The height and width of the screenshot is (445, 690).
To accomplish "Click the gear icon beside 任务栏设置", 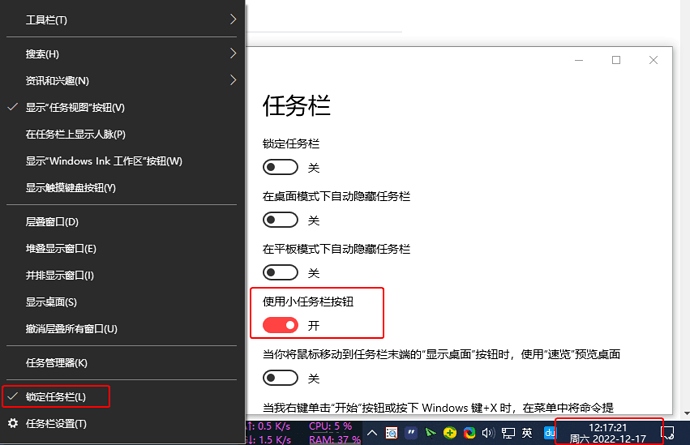I will tap(13, 423).
